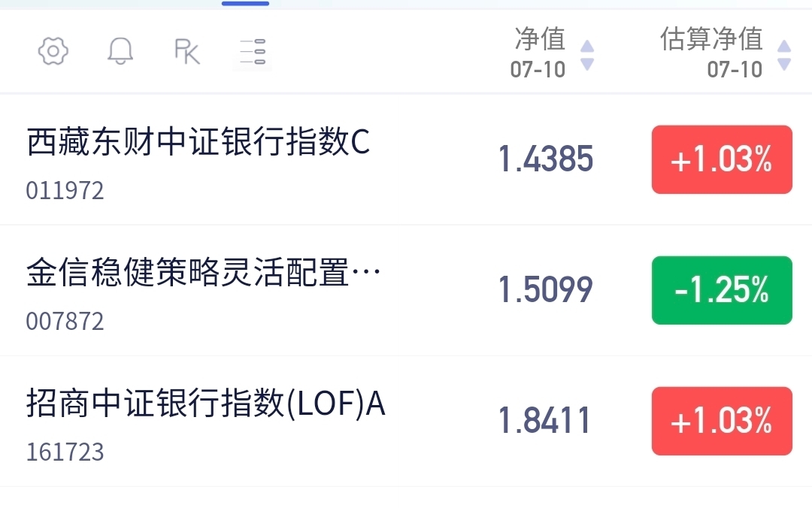Tap red +1.03% badge for fund 161723
The width and height of the screenshot is (812, 508).
[x=722, y=421]
